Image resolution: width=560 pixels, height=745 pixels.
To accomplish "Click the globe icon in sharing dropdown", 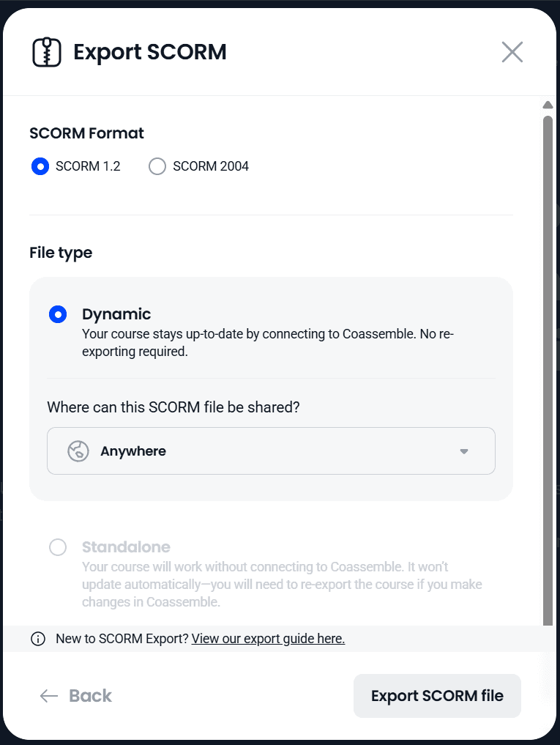I will 78,451.
